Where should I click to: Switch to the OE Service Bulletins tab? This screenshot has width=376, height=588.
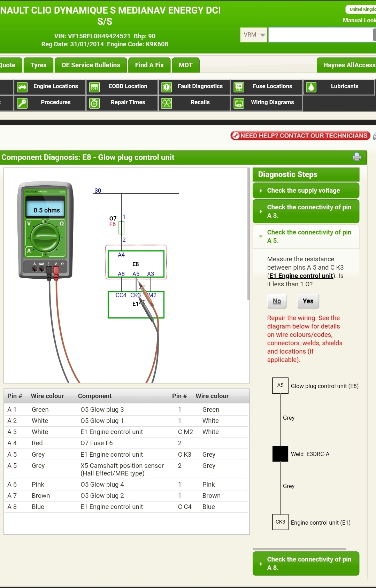point(91,65)
